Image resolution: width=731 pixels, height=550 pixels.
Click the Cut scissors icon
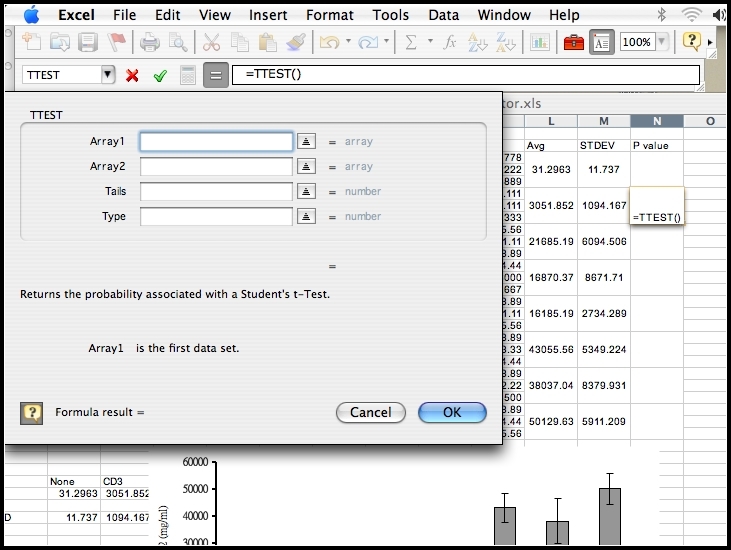click(x=211, y=42)
